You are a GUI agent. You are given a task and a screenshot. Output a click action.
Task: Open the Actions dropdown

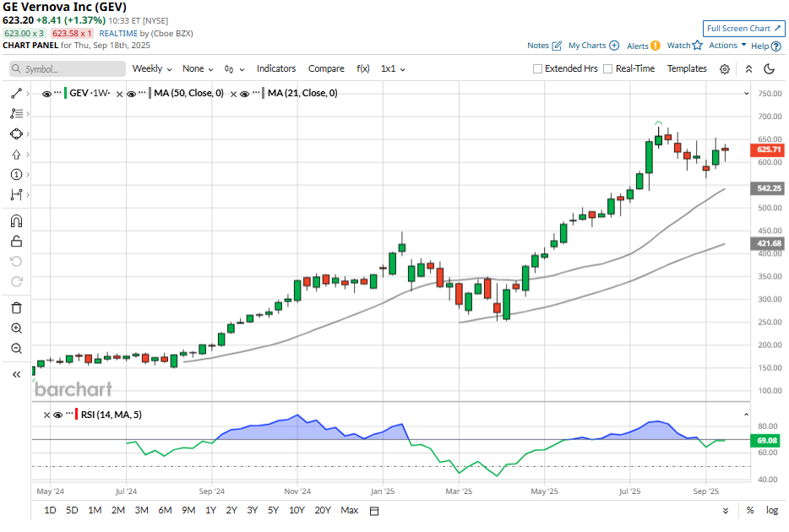pyautogui.click(x=727, y=46)
